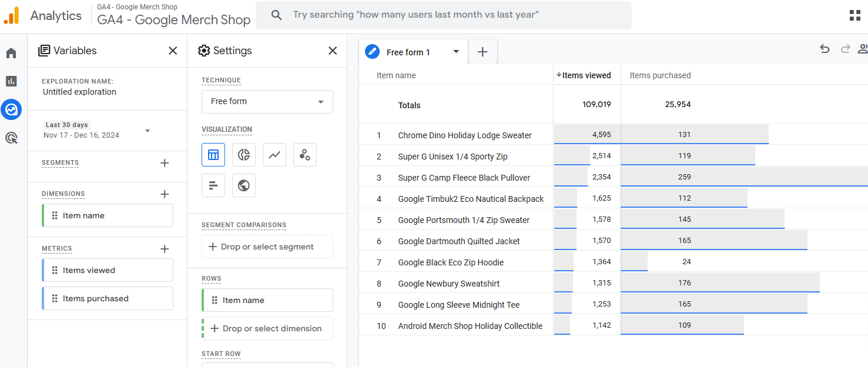Click the Super G Camp Fleece Black Pullover row
This screenshot has width=868, height=376.
(x=614, y=177)
